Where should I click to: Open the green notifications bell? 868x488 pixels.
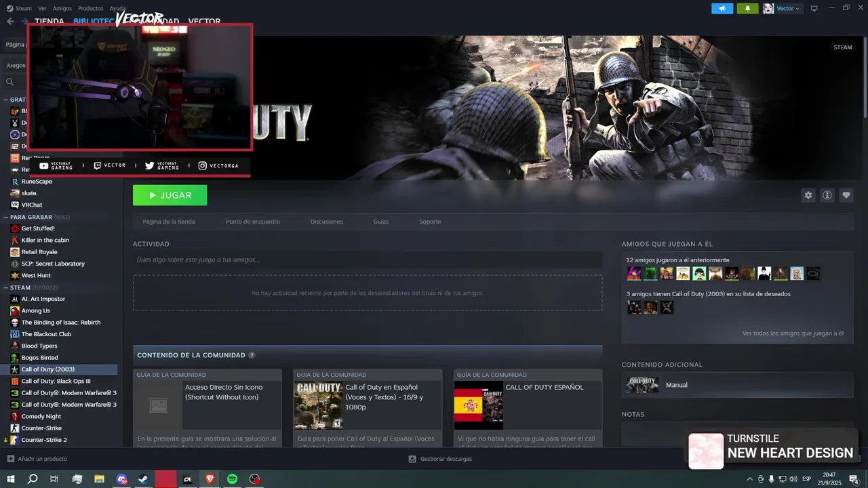[747, 8]
